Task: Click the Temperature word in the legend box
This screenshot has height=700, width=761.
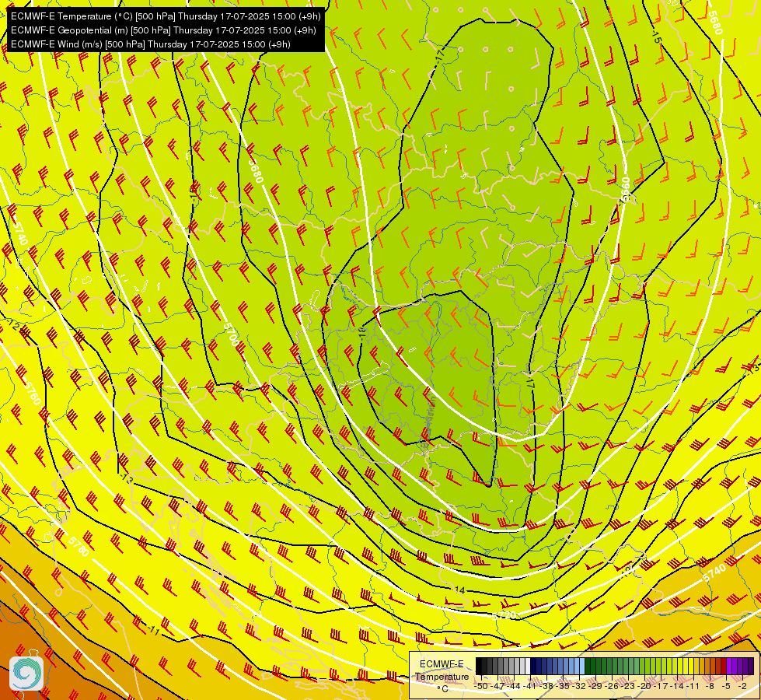Action: 442,677
